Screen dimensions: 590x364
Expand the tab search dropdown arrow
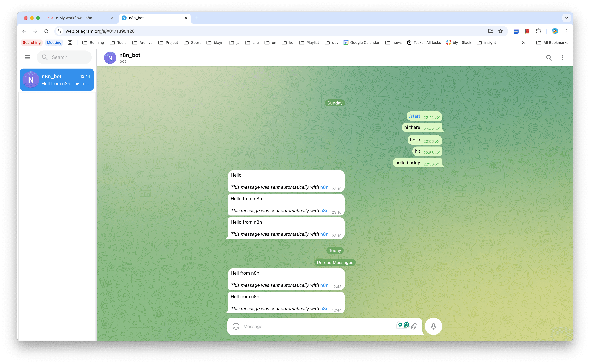tap(567, 18)
